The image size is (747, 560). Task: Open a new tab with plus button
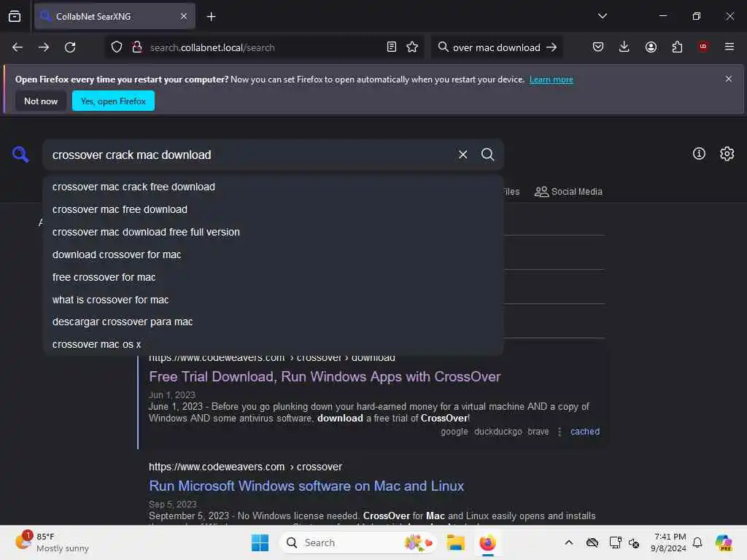coord(211,17)
